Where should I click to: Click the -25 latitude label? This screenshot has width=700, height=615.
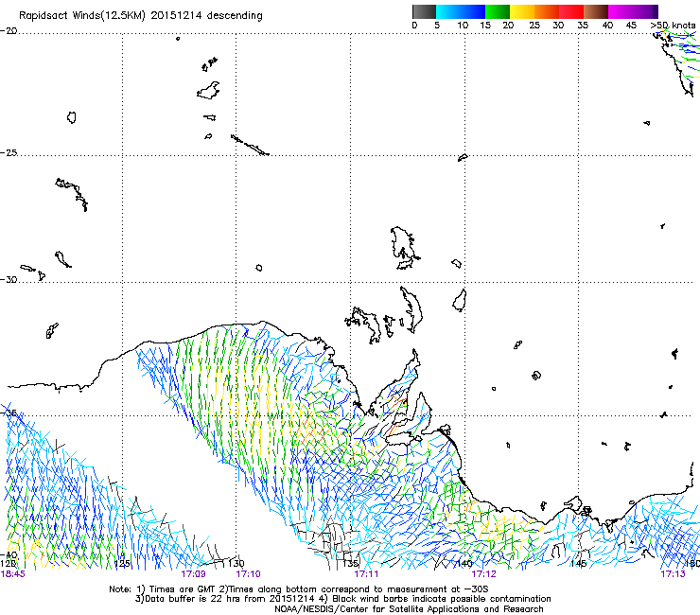pyautogui.click(x=9, y=152)
